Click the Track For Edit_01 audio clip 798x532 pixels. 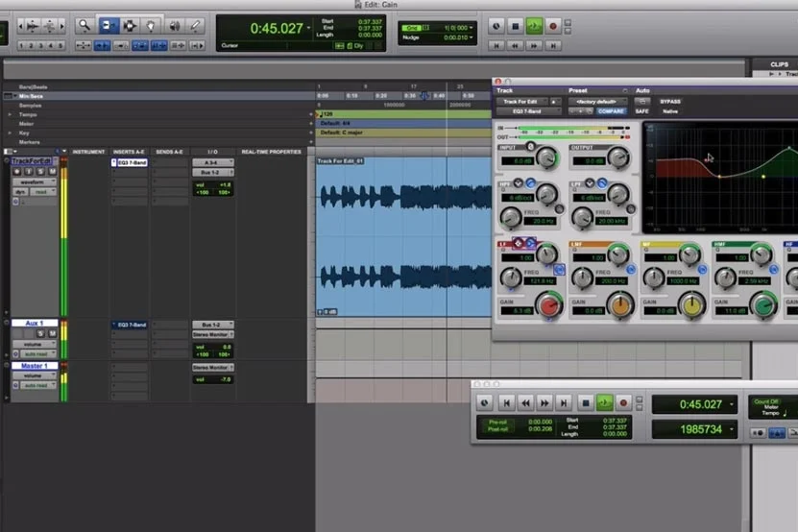click(x=404, y=237)
